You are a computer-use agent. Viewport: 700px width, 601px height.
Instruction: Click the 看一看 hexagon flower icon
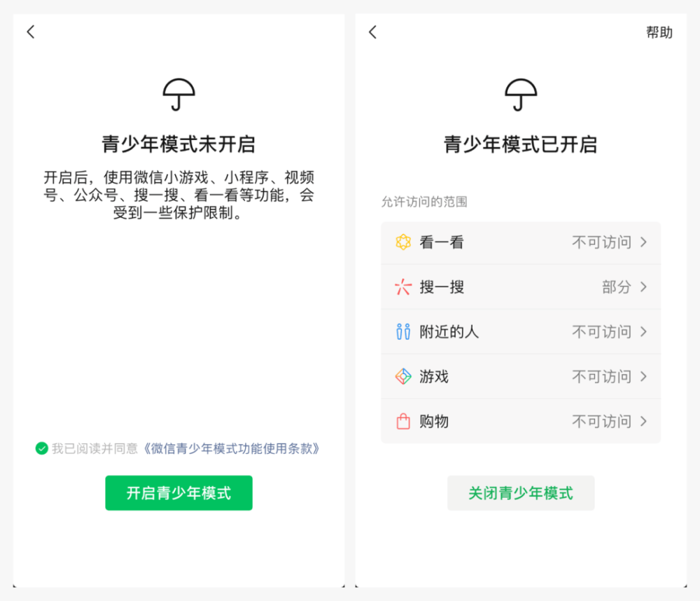pyautogui.click(x=403, y=242)
